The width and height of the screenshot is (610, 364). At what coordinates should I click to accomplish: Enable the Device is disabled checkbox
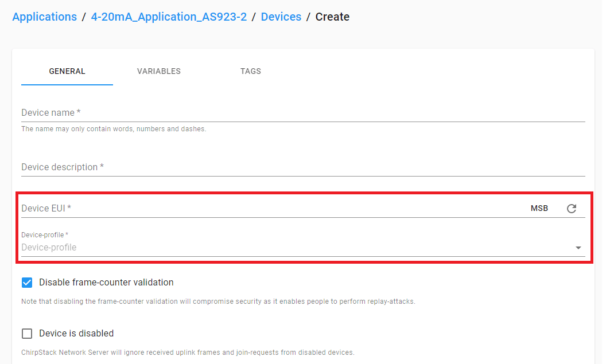[x=27, y=333]
